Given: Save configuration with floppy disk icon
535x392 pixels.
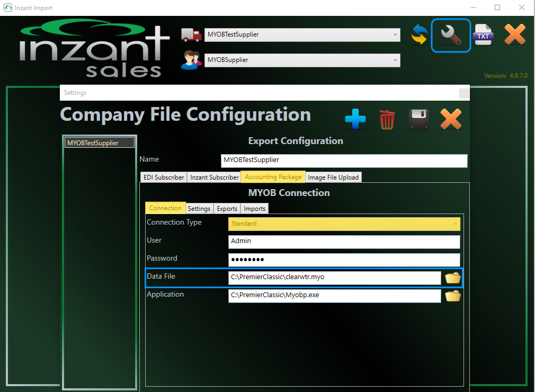Looking at the screenshot, I should point(418,119).
